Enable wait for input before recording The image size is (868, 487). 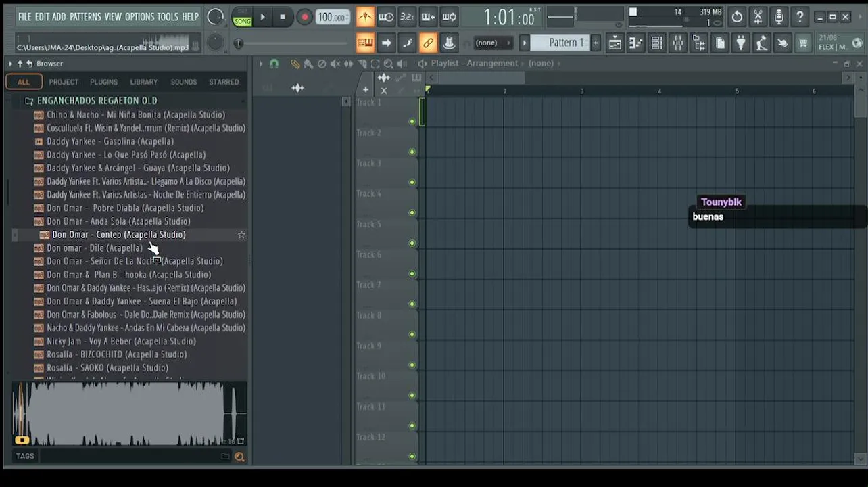coord(386,17)
